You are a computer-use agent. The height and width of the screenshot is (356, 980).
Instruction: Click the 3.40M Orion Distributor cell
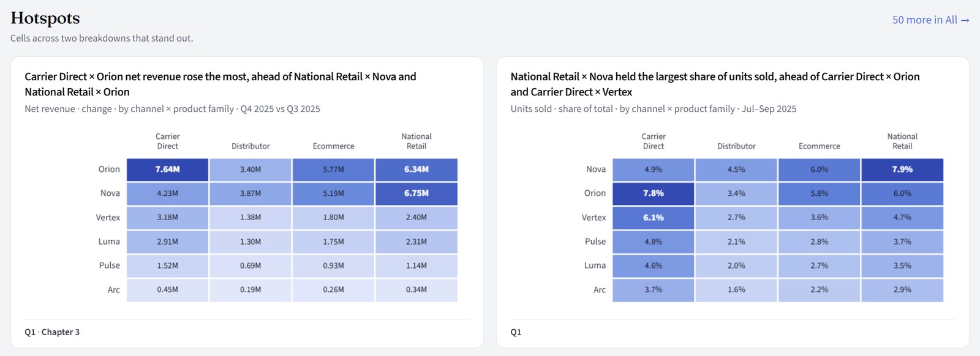pyautogui.click(x=251, y=169)
